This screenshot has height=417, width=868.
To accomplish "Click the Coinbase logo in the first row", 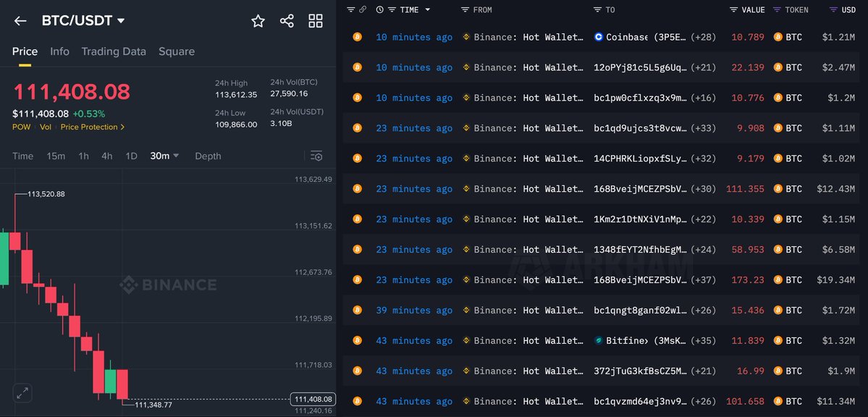I will (599, 37).
